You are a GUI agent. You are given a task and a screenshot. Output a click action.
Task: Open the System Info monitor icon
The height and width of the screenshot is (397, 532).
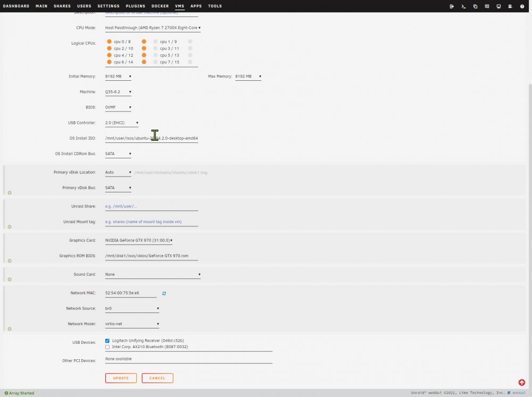pyautogui.click(x=499, y=6)
